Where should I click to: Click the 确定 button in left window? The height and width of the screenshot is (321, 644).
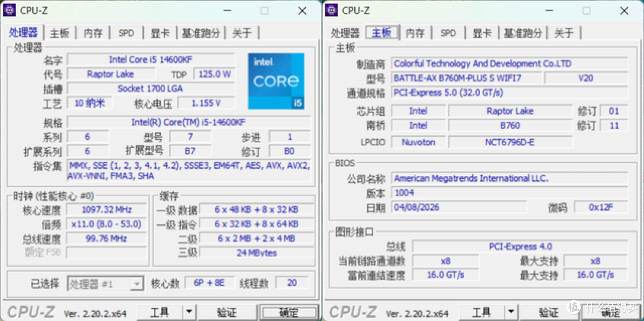click(x=289, y=313)
